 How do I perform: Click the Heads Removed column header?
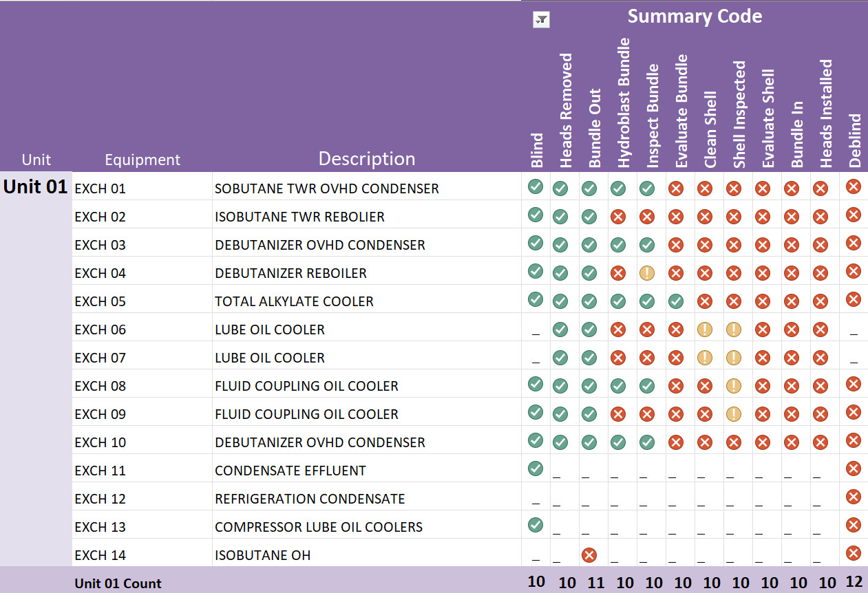click(566, 110)
